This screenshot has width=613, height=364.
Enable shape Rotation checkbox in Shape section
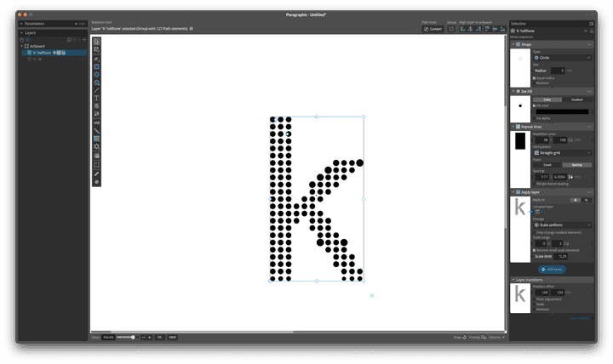pos(534,82)
